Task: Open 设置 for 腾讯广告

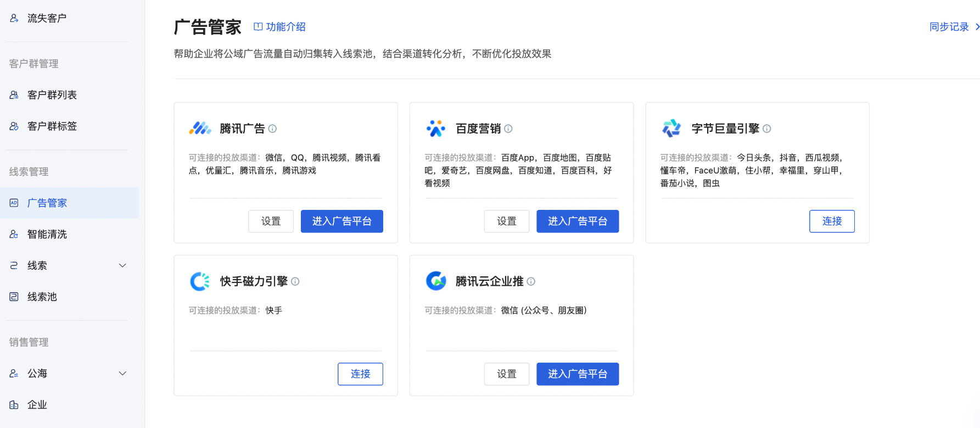Action: 271,221
